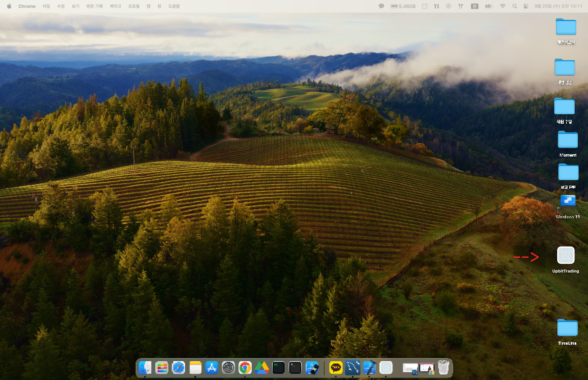Open the Windows 11 virtual machine shortcut
This screenshot has height=380, width=588.
(x=568, y=201)
